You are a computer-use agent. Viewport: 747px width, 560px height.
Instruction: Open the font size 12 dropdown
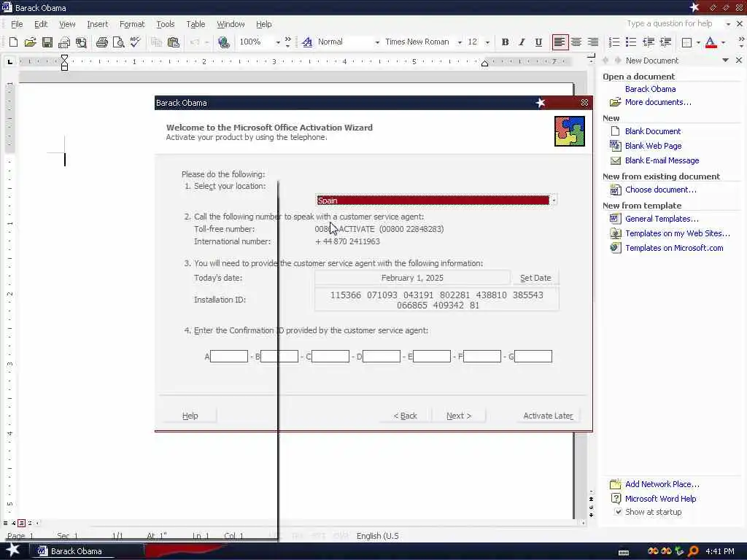(x=487, y=42)
